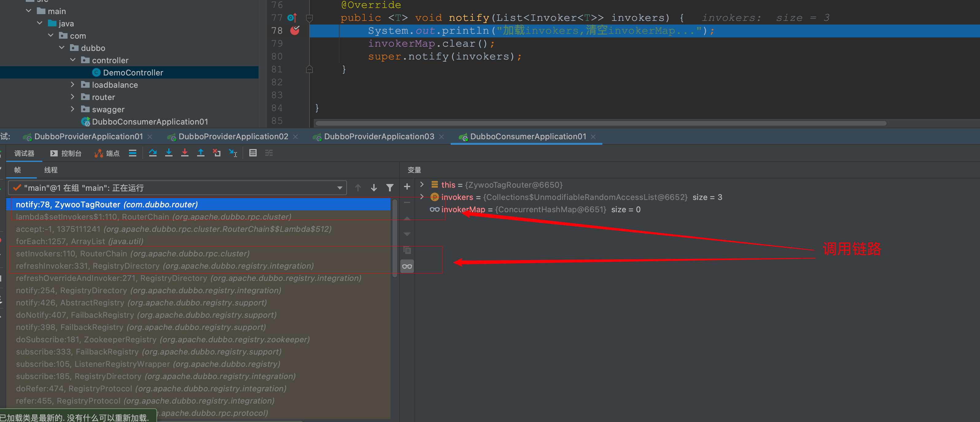Click the breakpoint on line 78

click(x=295, y=30)
